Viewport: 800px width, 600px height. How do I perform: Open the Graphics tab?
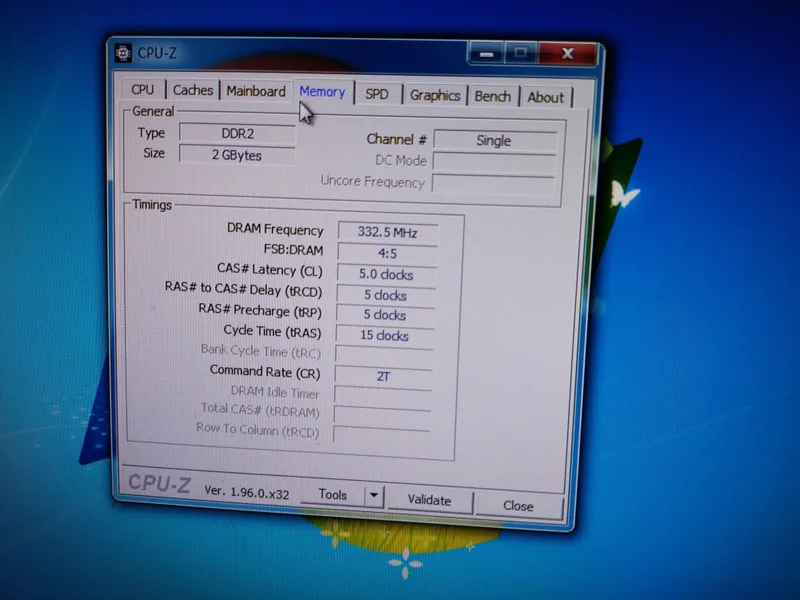tap(435, 95)
